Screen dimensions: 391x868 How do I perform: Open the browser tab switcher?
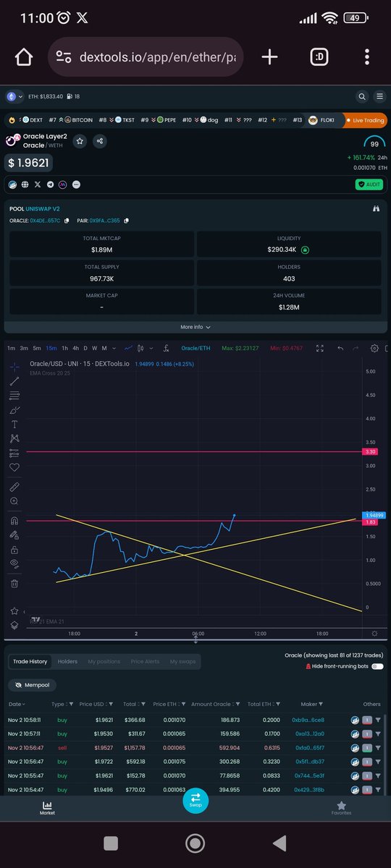(x=319, y=57)
